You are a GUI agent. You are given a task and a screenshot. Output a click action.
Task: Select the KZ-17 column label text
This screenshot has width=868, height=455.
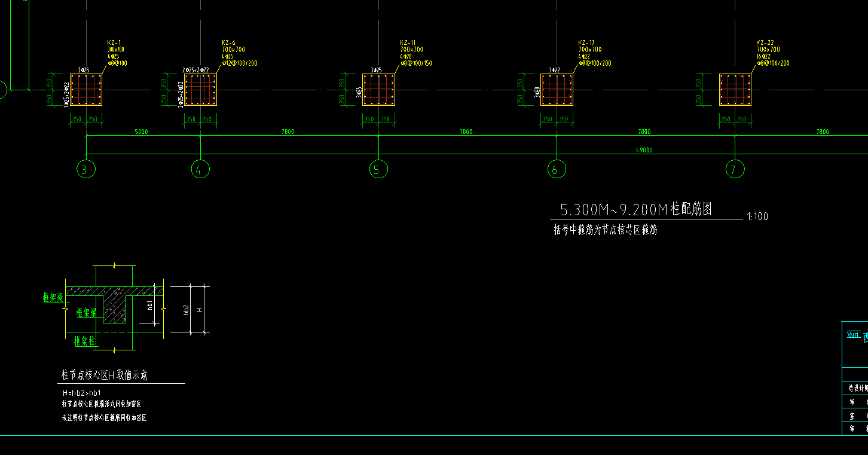[x=586, y=43]
